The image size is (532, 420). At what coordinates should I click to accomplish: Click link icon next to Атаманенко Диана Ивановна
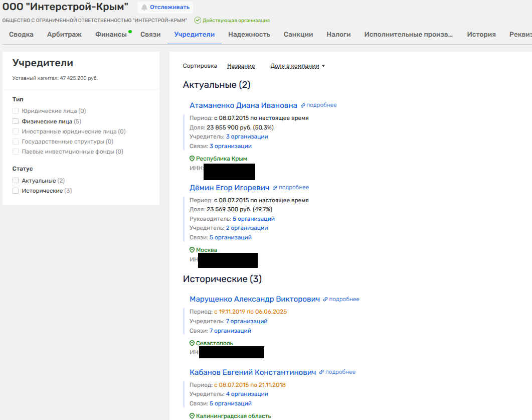pos(303,105)
